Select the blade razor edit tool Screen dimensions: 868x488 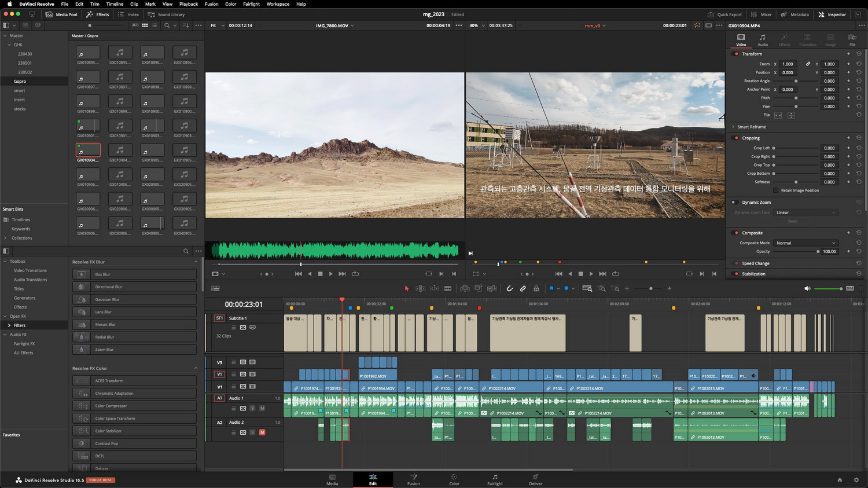click(x=447, y=288)
